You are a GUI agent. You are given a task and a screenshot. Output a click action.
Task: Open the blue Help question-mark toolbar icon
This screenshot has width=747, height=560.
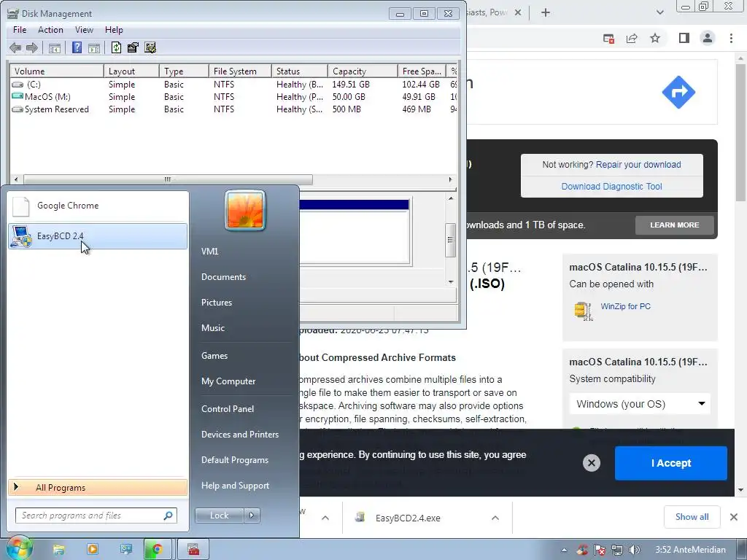77,47
